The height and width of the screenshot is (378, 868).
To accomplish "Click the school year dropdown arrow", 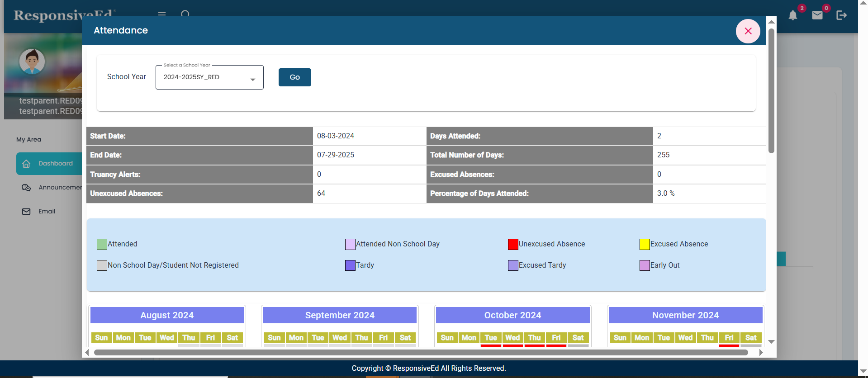I will (253, 80).
